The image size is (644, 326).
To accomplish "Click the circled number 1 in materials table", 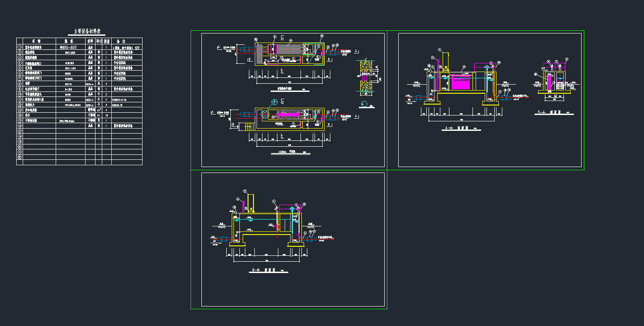I will [19, 47].
